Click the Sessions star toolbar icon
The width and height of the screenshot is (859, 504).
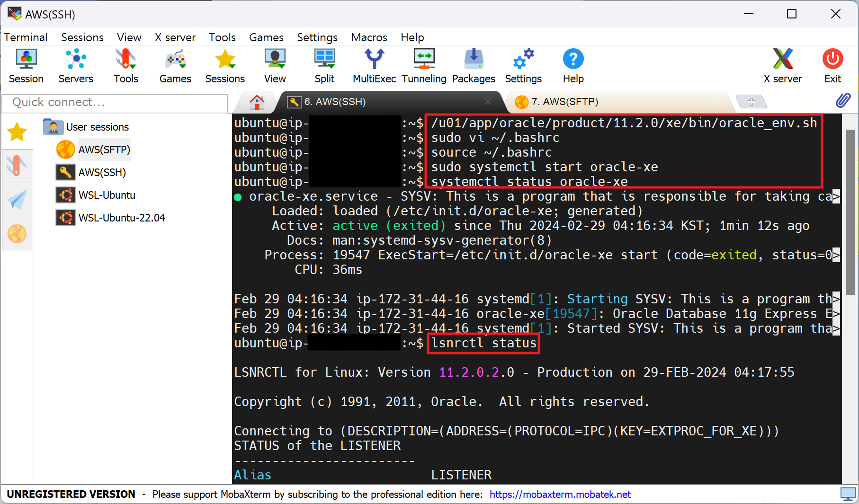pos(225,66)
